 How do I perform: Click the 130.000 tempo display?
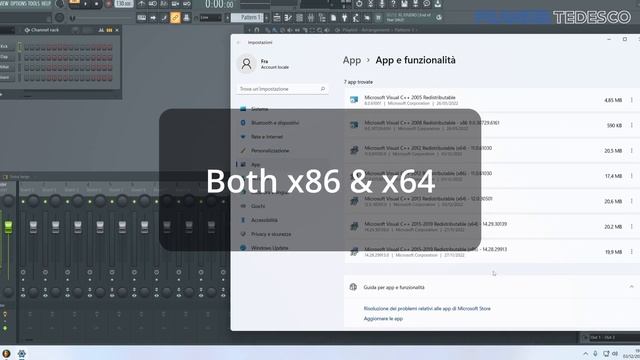(124, 4)
